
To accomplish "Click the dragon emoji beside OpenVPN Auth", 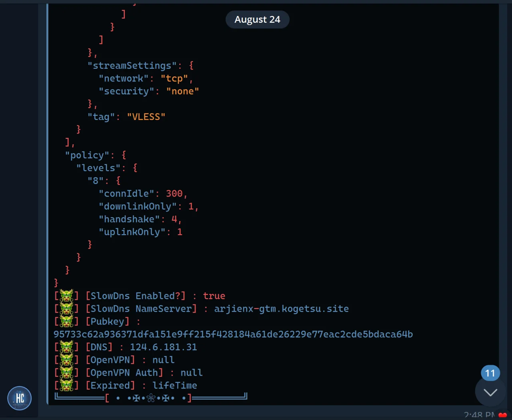I will point(66,372).
